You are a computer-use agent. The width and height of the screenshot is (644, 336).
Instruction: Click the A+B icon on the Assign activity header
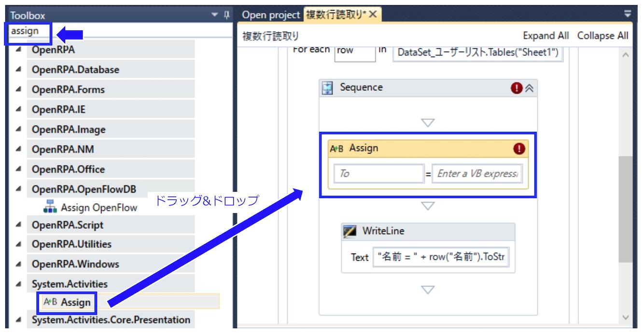coord(338,148)
